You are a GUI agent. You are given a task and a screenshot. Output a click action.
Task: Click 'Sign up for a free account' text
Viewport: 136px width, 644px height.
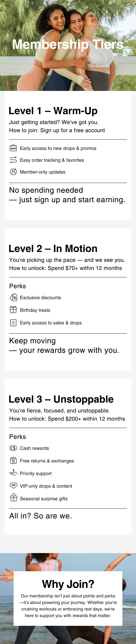pos(72,130)
